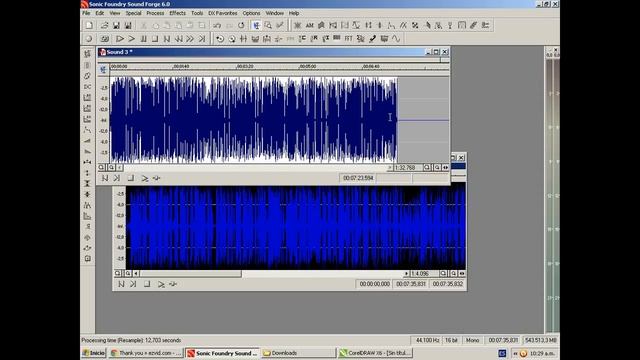Open the Options menu
640x360 pixels.
click(x=251, y=13)
